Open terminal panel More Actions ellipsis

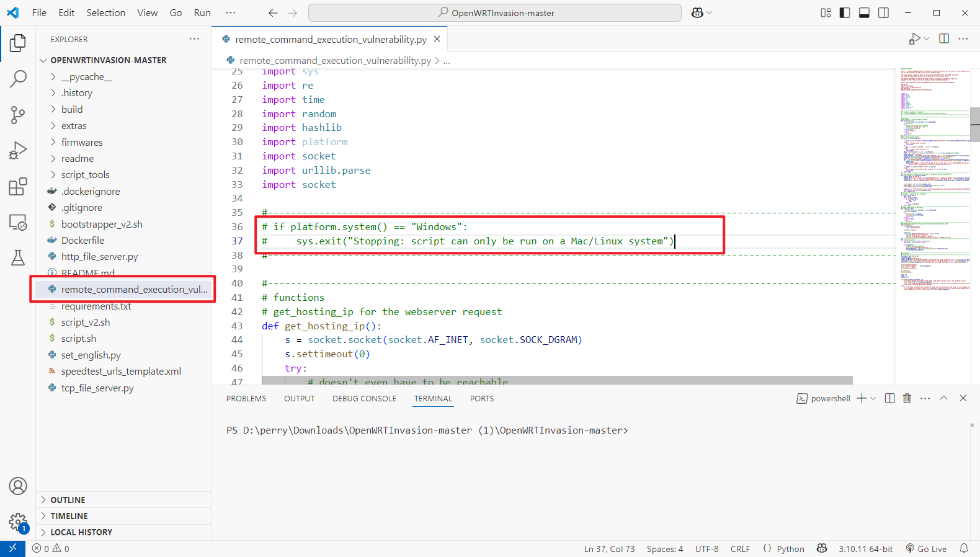[925, 398]
